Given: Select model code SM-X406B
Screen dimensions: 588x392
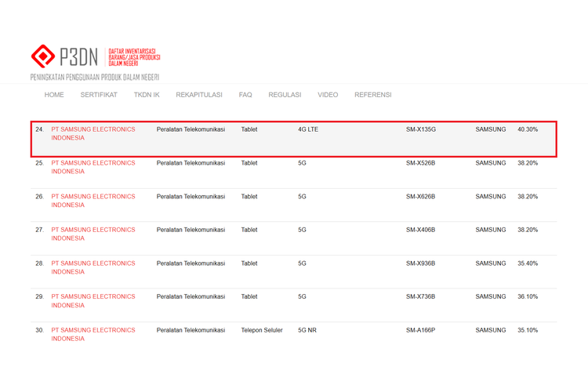Looking at the screenshot, I should (x=420, y=230).
